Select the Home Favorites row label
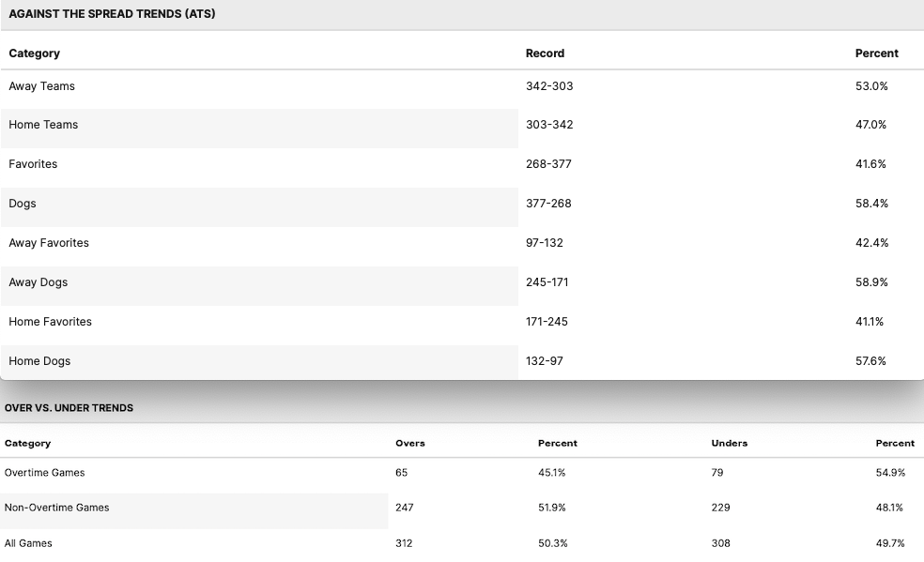The height and width of the screenshot is (562, 924). (x=50, y=322)
